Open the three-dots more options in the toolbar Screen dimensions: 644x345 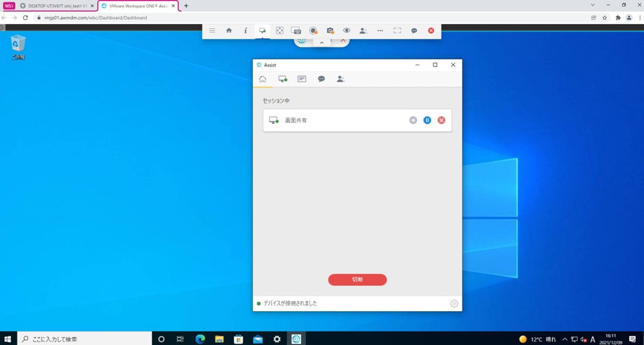tap(380, 30)
